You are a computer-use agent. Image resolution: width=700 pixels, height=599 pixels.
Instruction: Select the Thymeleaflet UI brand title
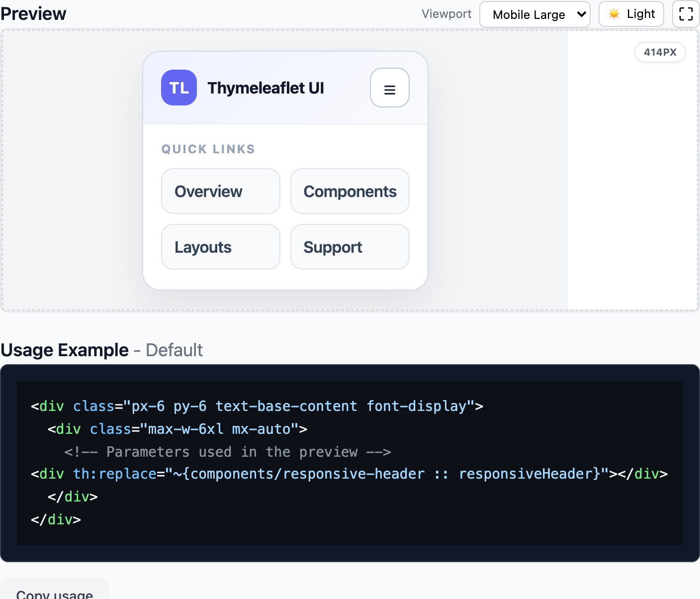point(265,88)
